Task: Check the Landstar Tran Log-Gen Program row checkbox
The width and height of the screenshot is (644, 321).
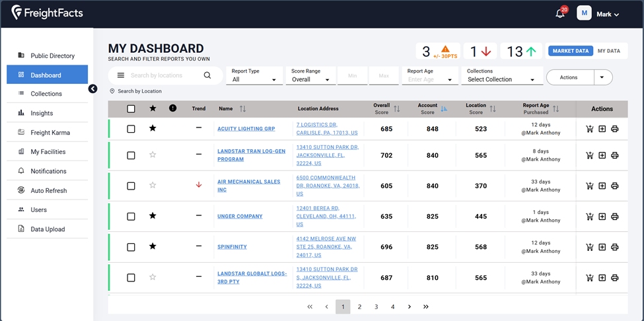Action: click(x=131, y=155)
